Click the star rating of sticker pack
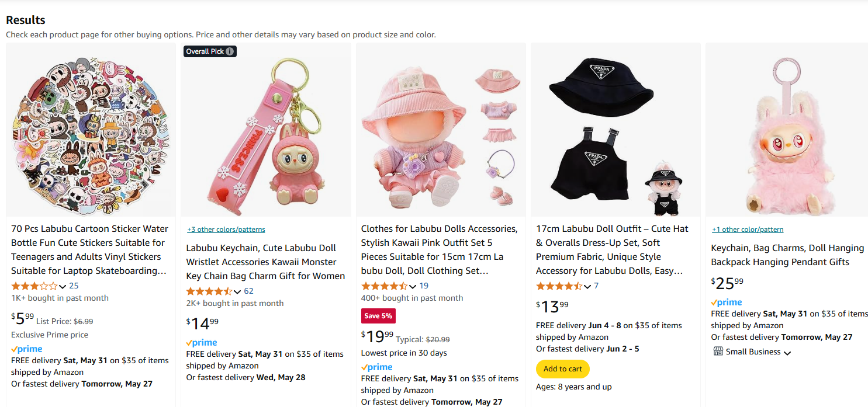The width and height of the screenshot is (868, 407). pos(34,286)
